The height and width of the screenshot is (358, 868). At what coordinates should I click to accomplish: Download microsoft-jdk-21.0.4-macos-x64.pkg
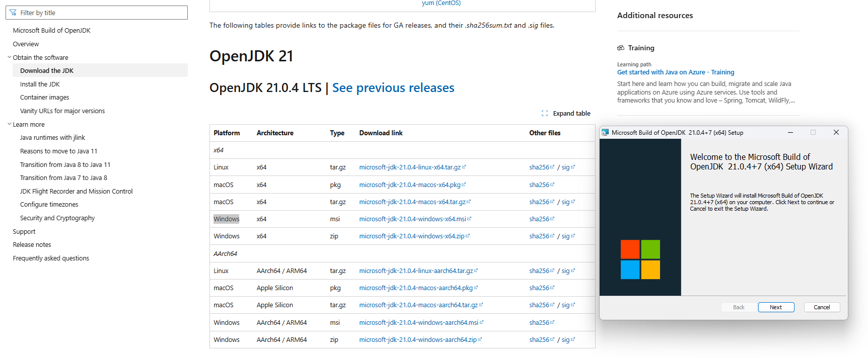coord(412,185)
